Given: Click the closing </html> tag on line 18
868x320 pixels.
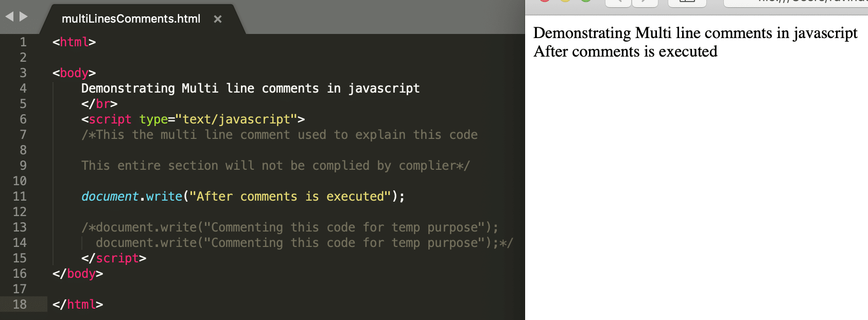Looking at the screenshot, I should (x=78, y=305).
